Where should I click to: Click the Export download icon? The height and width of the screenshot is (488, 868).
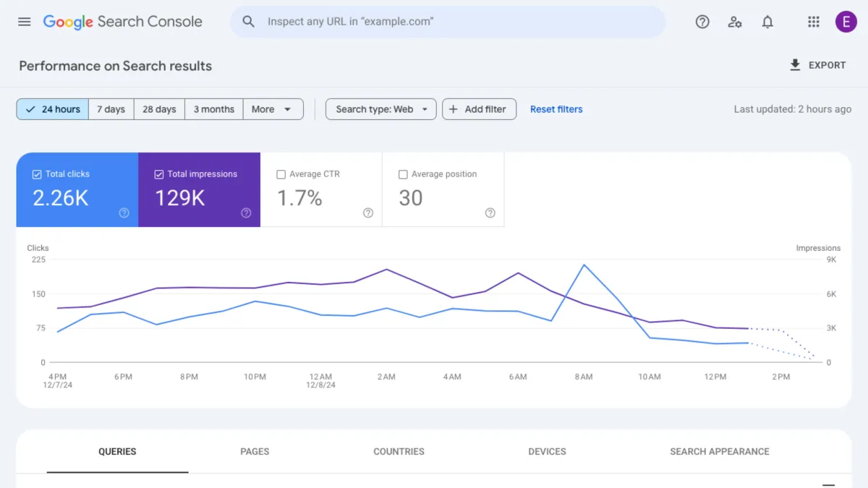(795, 64)
